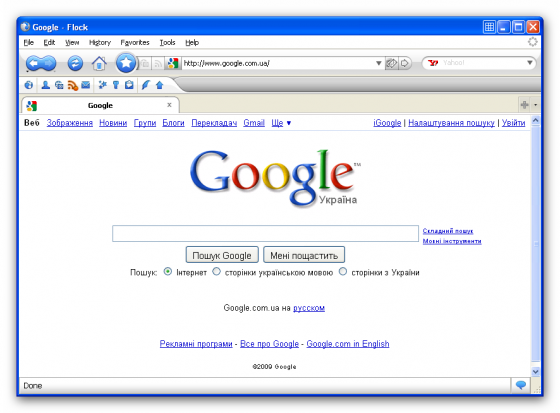Viewport: 560px width, 413px height.
Task: Select сторінки з України radio button
Action: click(343, 272)
